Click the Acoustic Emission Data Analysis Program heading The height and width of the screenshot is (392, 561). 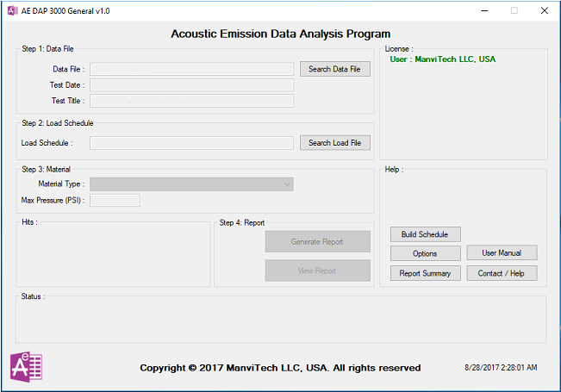(281, 34)
